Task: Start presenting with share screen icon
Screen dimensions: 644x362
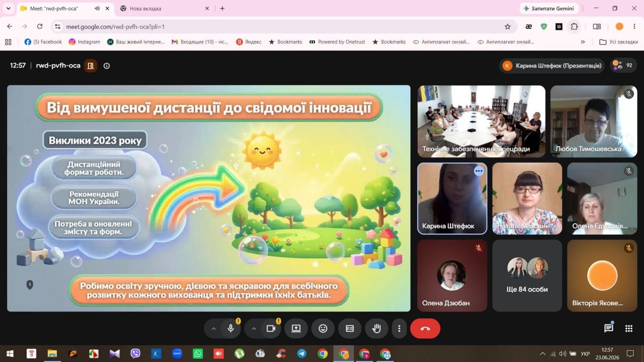Action: tap(296, 329)
